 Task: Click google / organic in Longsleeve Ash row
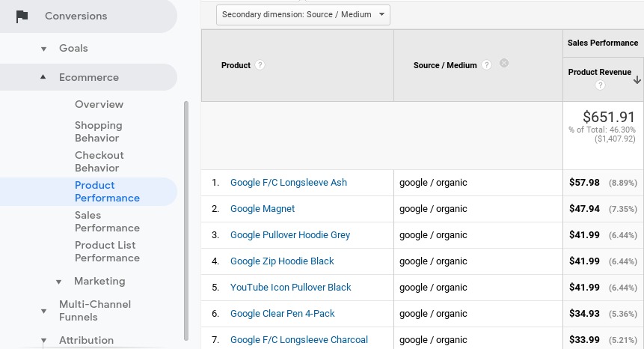click(x=433, y=183)
